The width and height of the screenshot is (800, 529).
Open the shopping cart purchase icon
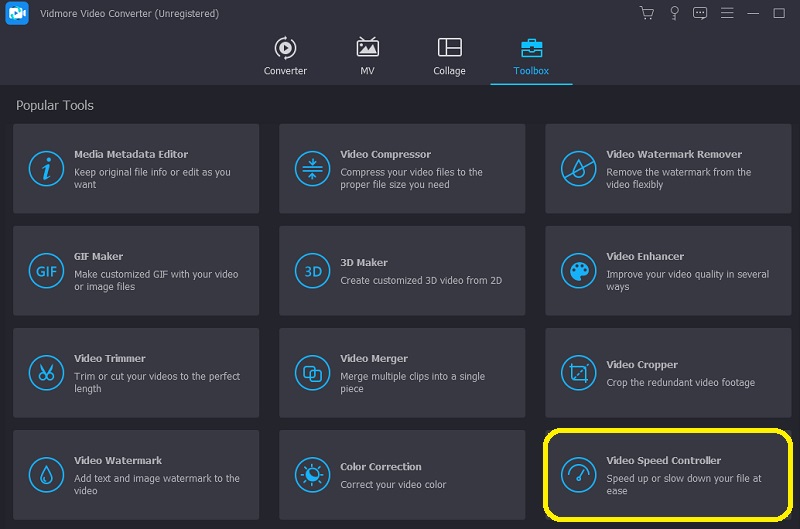pyautogui.click(x=646, y=13)
